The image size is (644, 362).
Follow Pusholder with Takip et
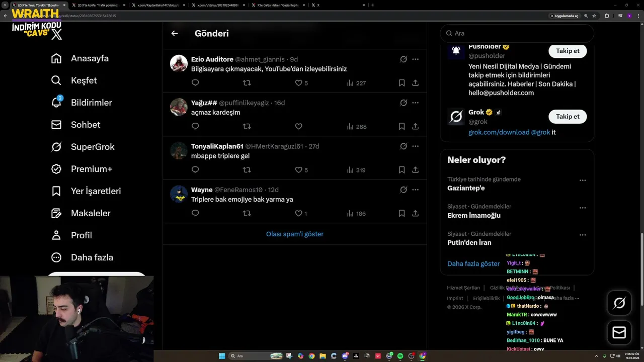point(568,51)
